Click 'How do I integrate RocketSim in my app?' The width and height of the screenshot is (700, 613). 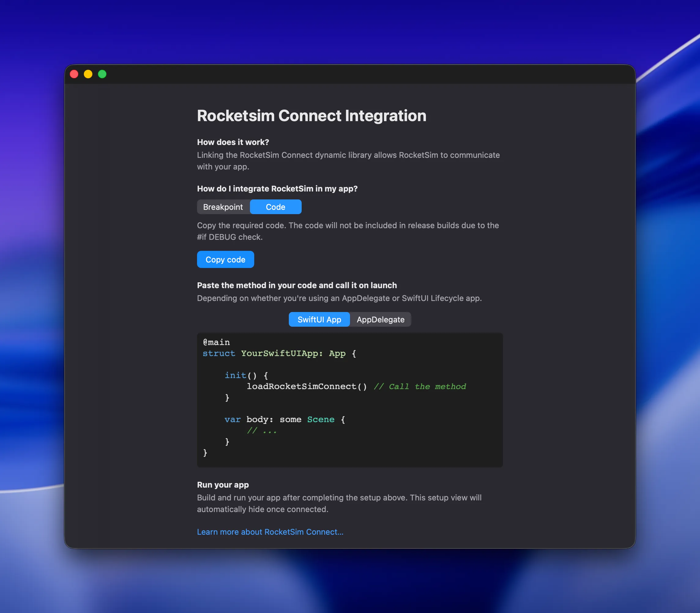277,188
